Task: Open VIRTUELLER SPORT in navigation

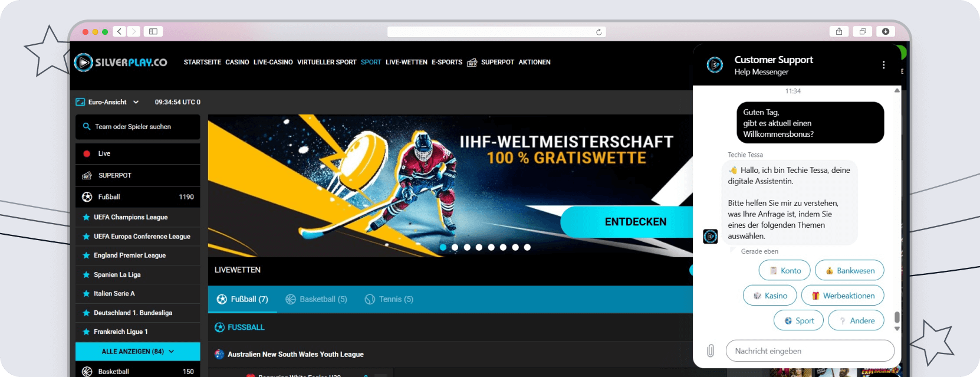Action: click(327, 62)
